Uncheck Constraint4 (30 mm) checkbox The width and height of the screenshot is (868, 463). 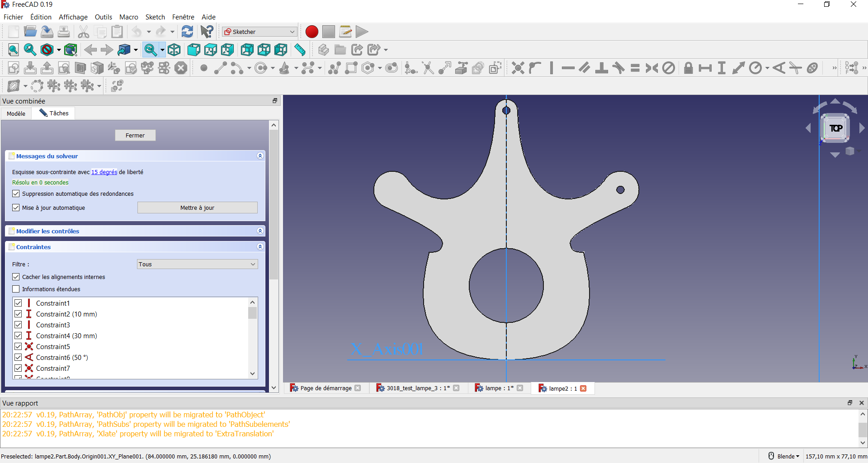(x=18, y=335)
